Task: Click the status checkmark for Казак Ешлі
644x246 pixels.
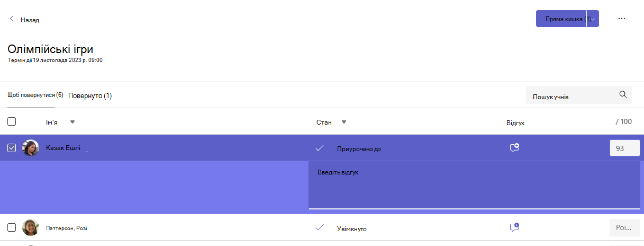Action: 320,148
